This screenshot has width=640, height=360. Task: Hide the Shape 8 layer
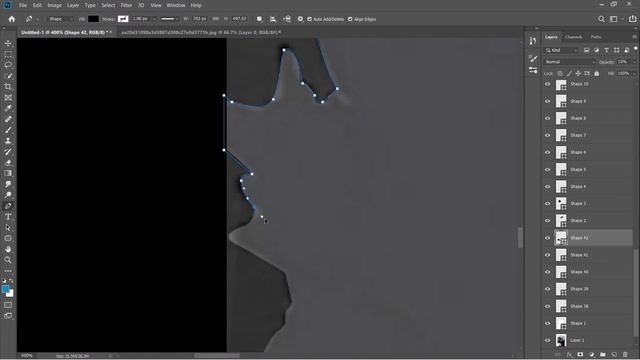pos(547,118)
